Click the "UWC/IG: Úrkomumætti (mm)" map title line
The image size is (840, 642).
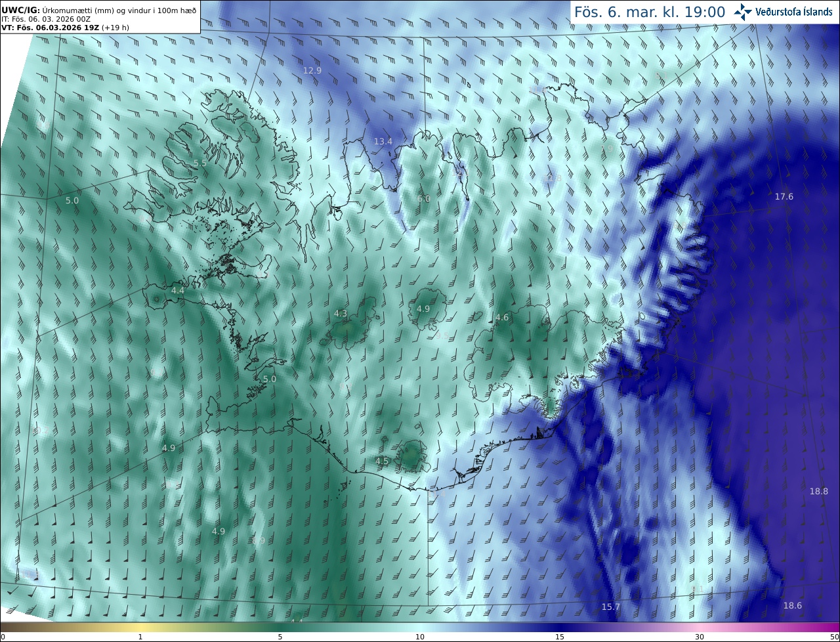[x=99, y=10]
